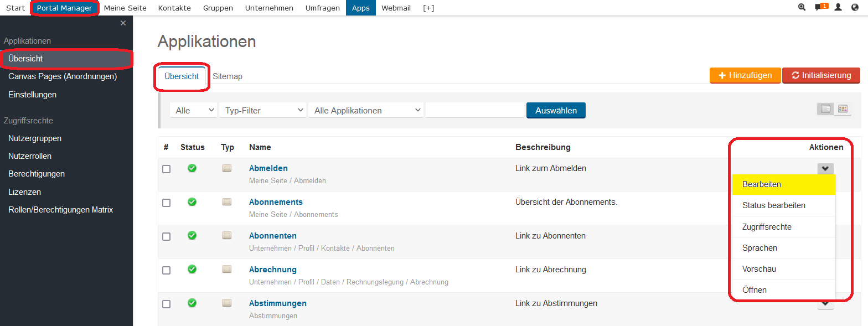Close the sidebar with the X icon

[123, 23]
